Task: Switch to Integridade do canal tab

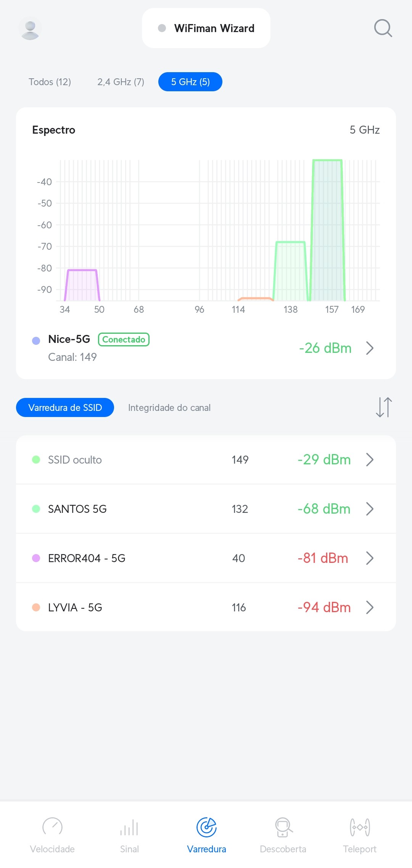Action: pos(169,407)
